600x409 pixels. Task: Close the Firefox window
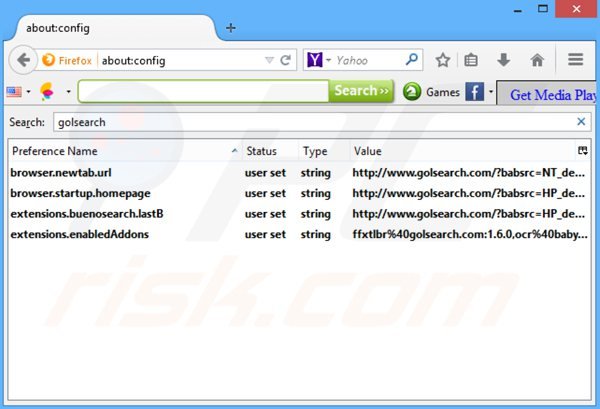[x=576, y=9]
